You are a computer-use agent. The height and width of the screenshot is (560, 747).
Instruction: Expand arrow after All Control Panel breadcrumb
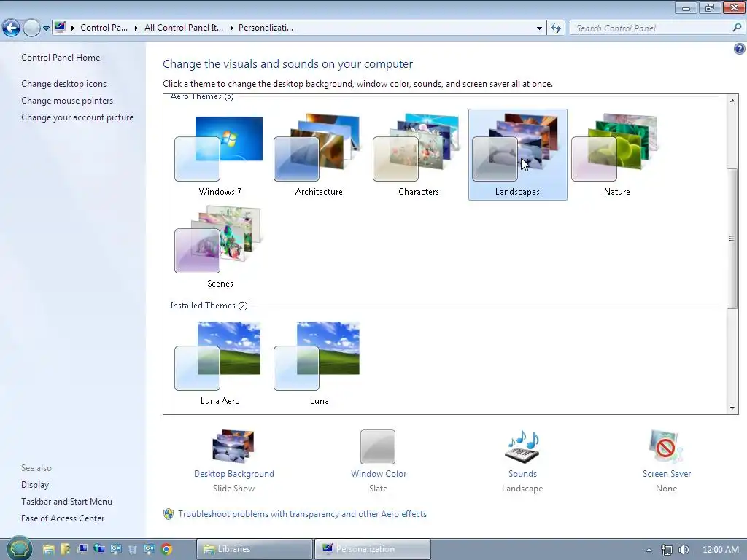coord(231,28)
